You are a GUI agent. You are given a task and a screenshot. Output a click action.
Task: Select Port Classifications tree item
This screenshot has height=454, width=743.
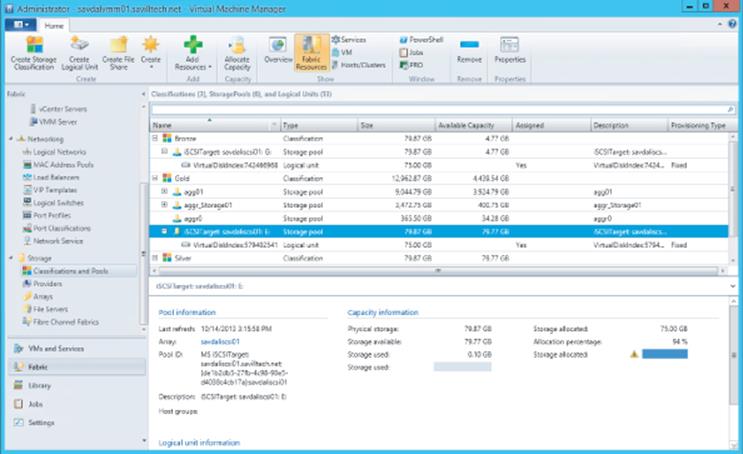tap(57, 228)
